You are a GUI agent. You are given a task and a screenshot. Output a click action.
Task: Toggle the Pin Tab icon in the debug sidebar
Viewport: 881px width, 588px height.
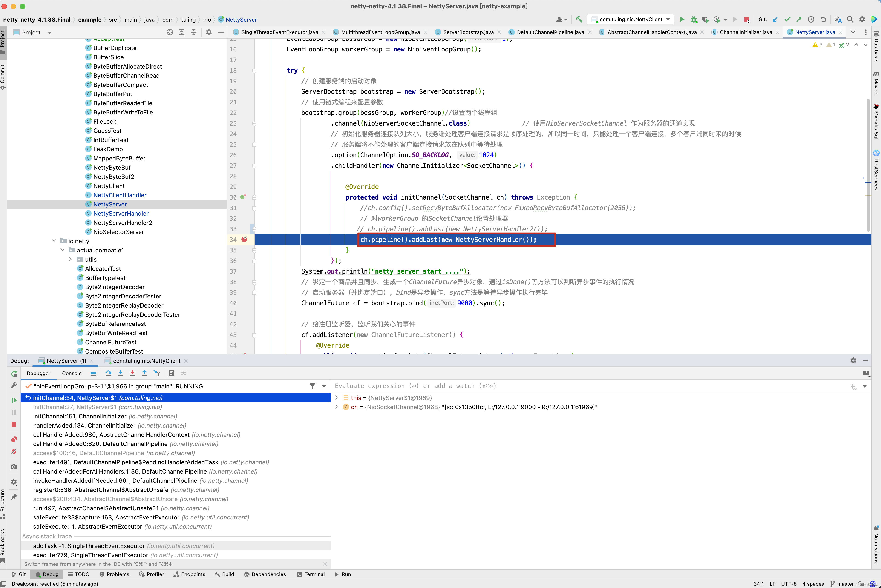point(14,497)
